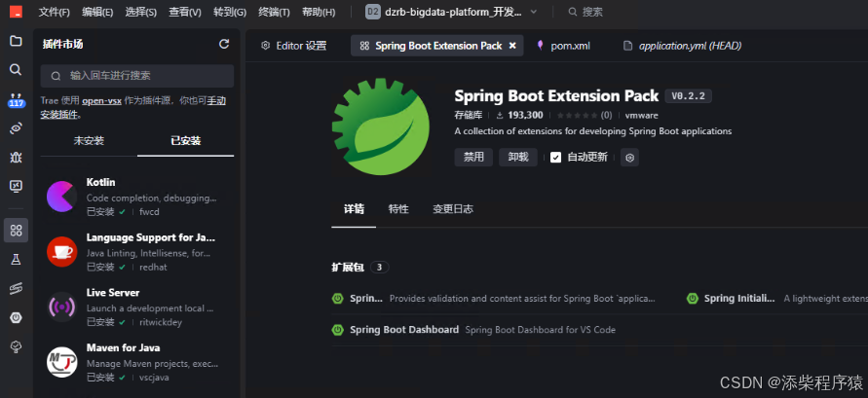Select the Kotlin plugin name
The image size is (868, 398).
pos(100,182)
